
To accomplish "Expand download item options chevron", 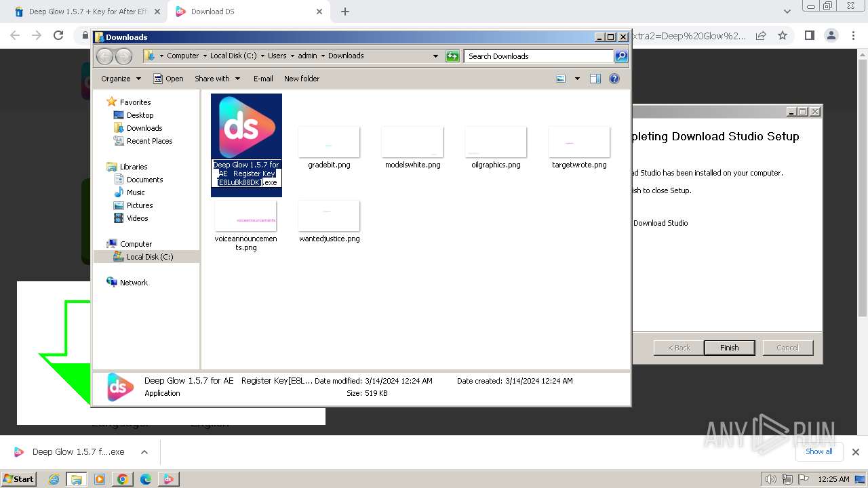I will (144, 452).
